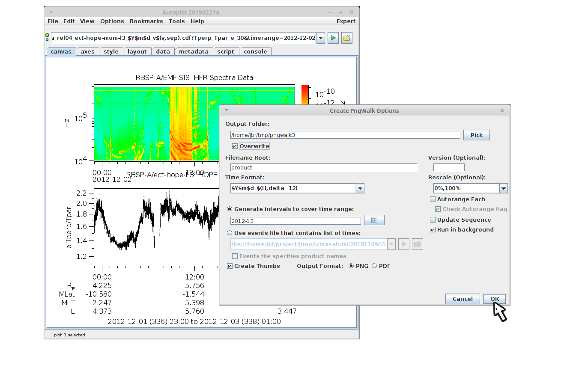The width and height of the screenshot is (576, 392).
Task: Uncheck the Run in background option
Action: click(x=433, y=230)
